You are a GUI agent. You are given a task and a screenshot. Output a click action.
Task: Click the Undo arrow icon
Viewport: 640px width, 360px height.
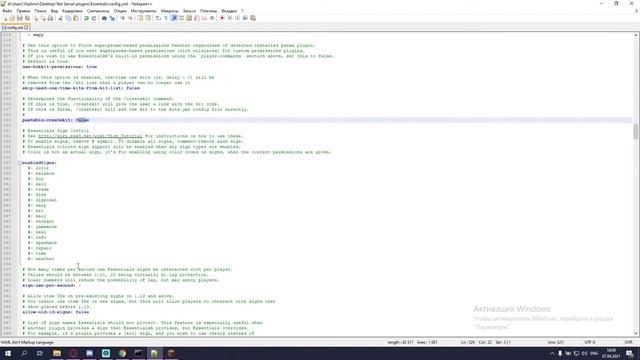pos(86,18)
